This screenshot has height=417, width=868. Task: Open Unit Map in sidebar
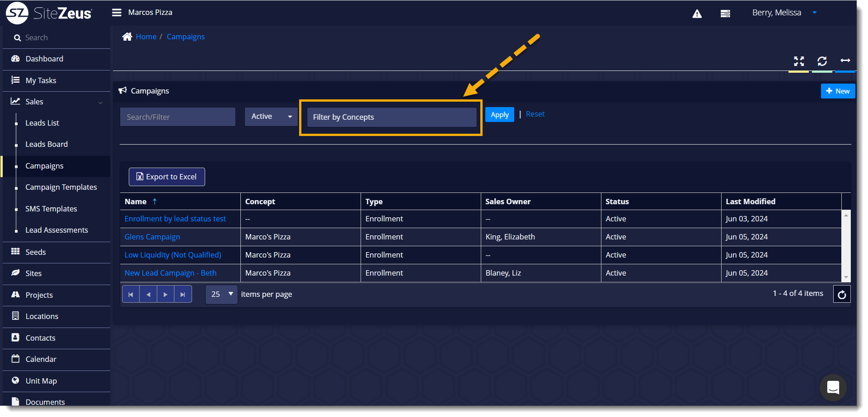coord(56,381)
